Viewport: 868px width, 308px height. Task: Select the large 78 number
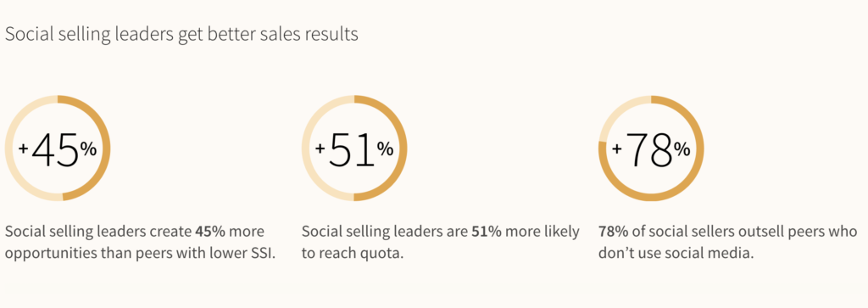[x=649, y=149]
